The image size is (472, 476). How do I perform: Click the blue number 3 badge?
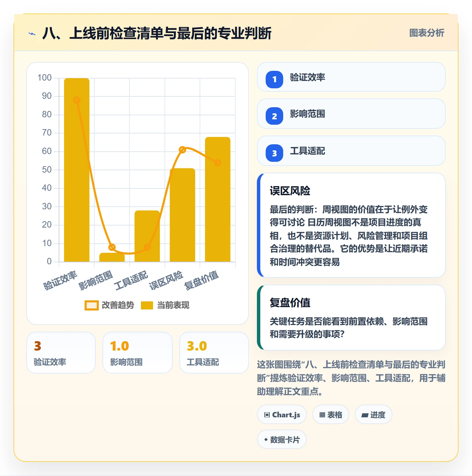coord(274,153)
